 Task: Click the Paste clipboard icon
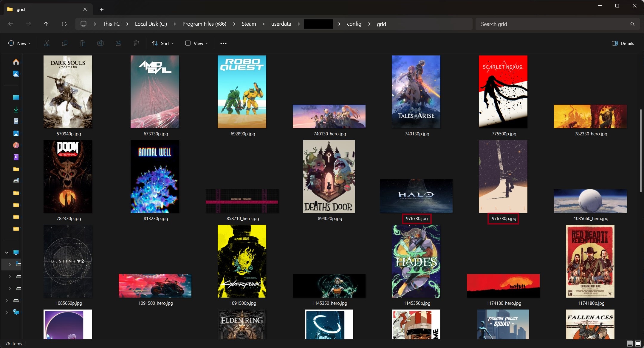click(x=83, y=43)
